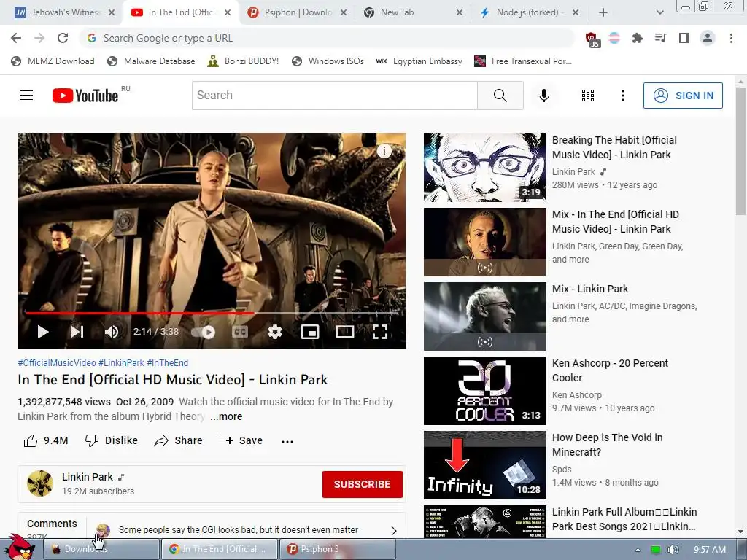This screenshot has width=747, height=560.
Task: Toggle closed captions on the player
Action: [x=239, y=332]
